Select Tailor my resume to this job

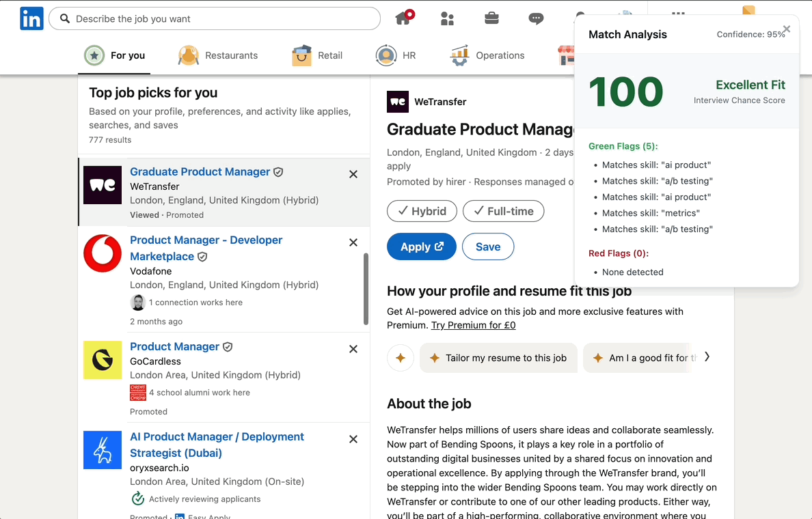[499, 358]
